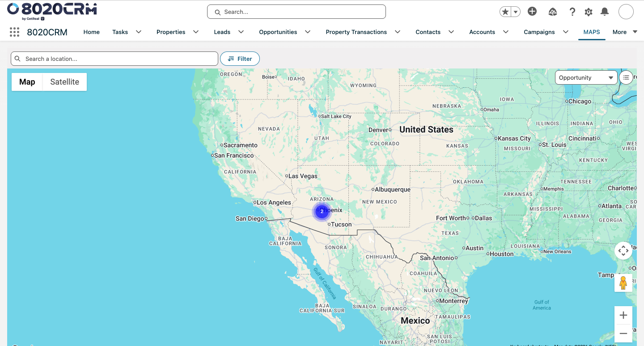
Task: Click the Kansas City label
Action: point(514,138)
